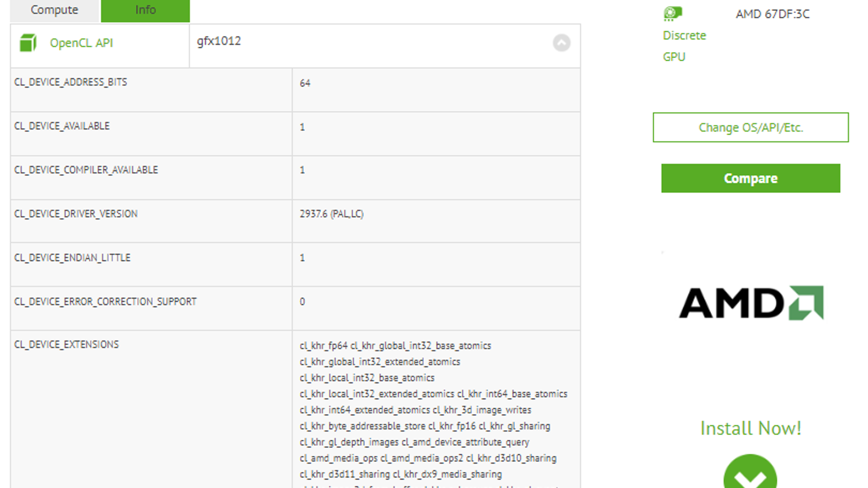Click the gfx1012 device name
This screenshot has width=868, height=488.
pyautogui.click(x=219, y=41)
